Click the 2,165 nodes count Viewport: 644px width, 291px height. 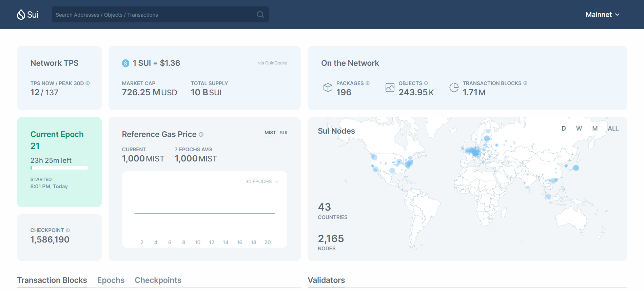click(x=331, y=239)
